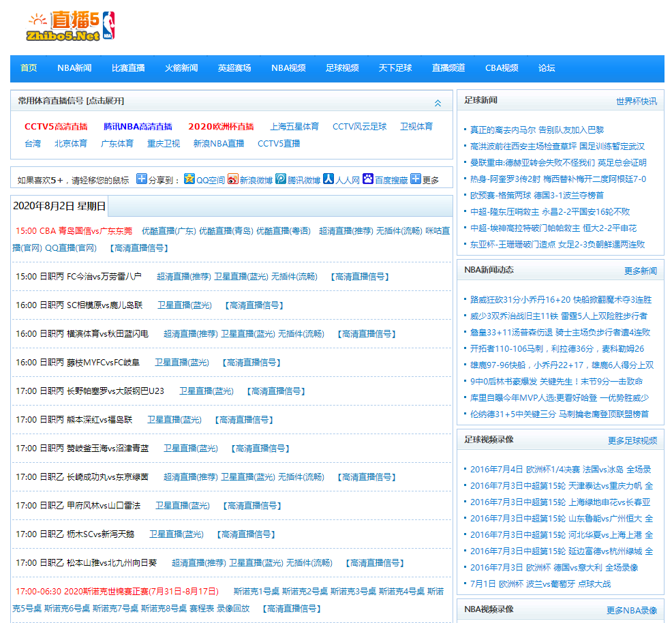Open the 论坛 nav tab

tap(547, 67)
